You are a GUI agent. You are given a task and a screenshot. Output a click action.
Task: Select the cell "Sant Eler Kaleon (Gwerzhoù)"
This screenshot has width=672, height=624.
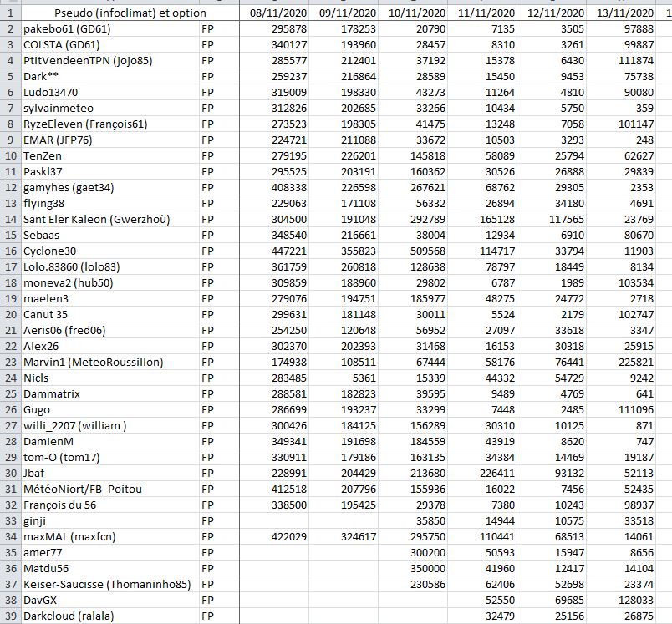[x=110, y=220]
